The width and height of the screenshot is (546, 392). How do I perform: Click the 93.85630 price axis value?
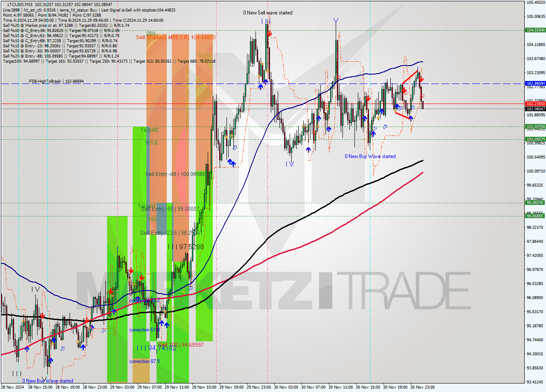click(x=536, y=368)
